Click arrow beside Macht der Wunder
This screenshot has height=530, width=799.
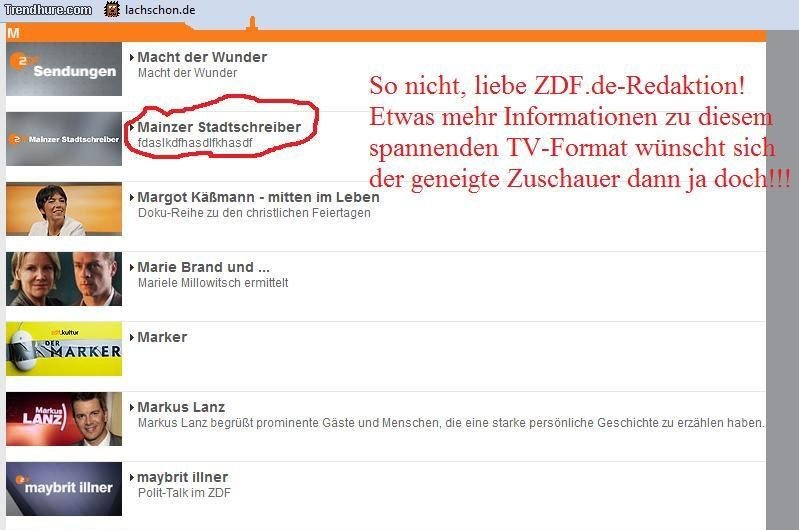tap(132, 58)
